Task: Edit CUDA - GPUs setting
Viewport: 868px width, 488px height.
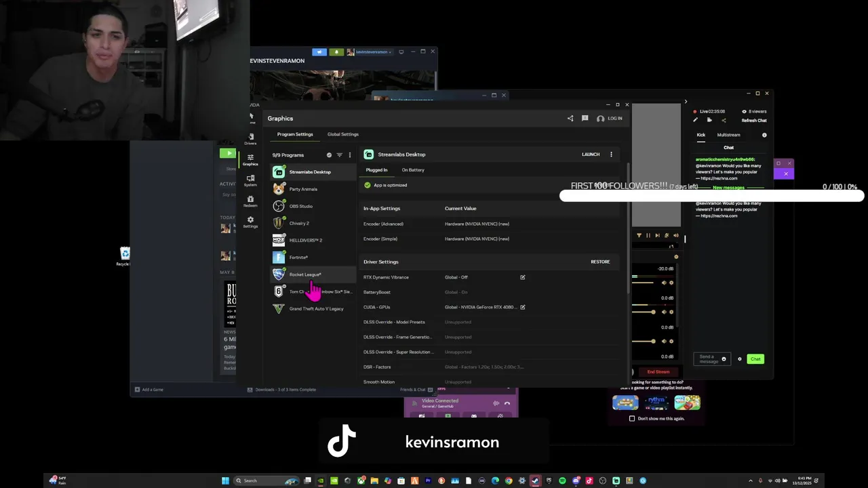Action: (x=523, y=307)
